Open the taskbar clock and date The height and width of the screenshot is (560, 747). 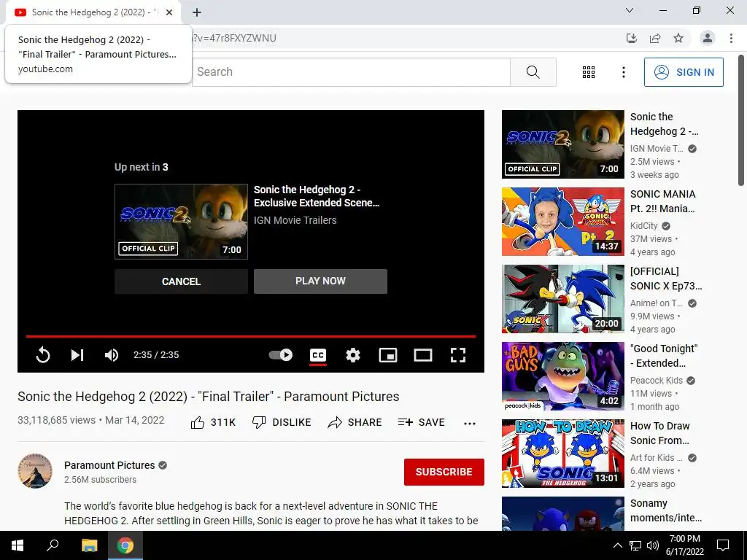point(684,545)
